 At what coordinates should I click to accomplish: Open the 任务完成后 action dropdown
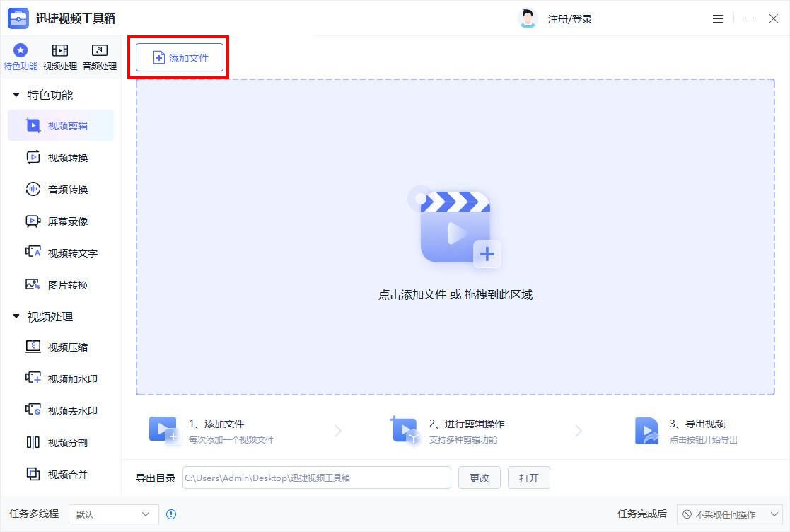[x=729, y=514]
